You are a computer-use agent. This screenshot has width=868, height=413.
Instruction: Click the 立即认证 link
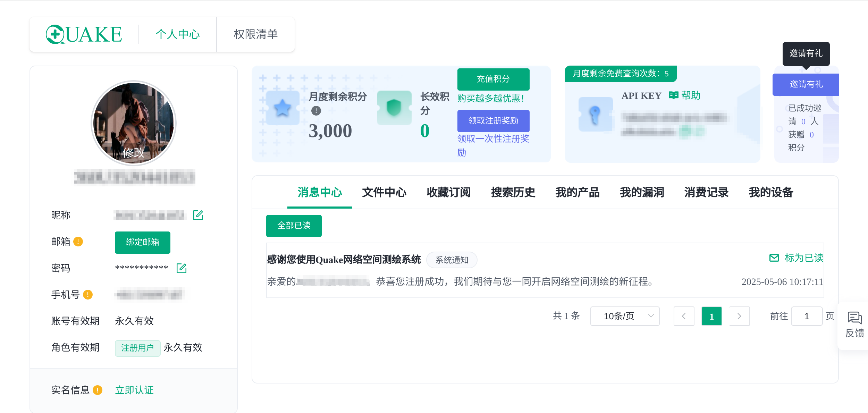point(134,390)
